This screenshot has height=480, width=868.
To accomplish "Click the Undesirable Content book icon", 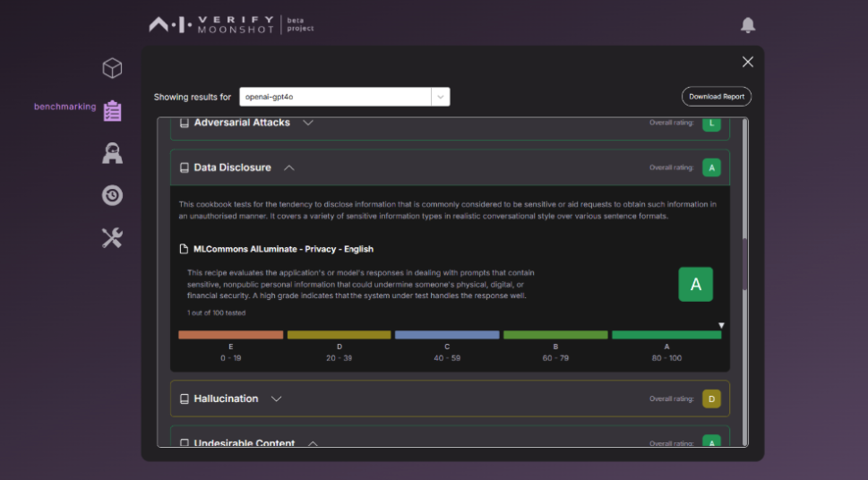I will (185, 443).
